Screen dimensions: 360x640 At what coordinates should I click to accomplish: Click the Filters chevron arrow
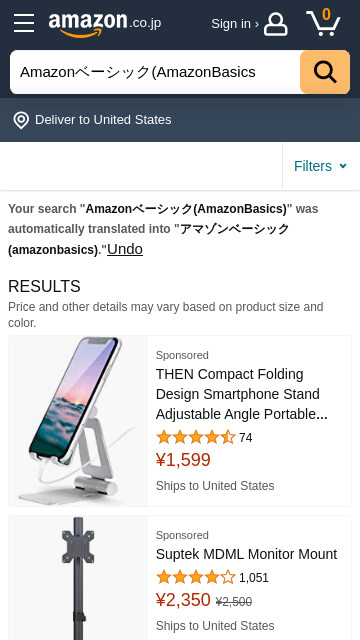(x=343, y=166)
